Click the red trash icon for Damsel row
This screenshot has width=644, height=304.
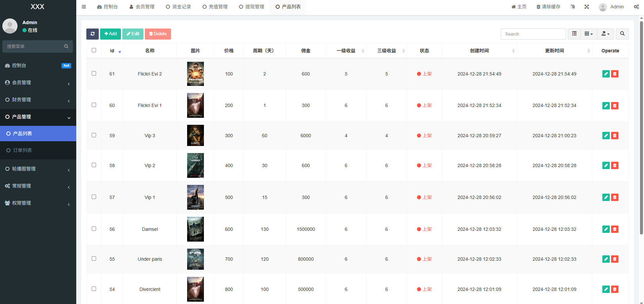[x=614, y=229]
